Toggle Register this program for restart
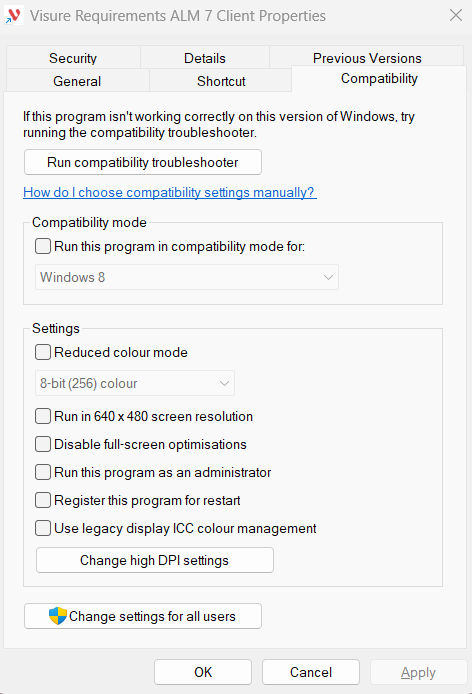This screenshot has width=472, height=694. [43, 500]
